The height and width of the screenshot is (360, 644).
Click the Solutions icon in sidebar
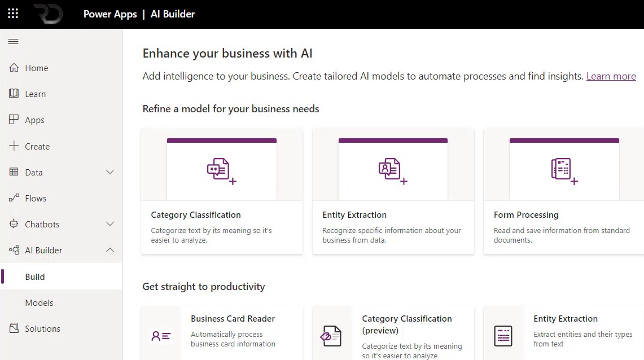[x=14, y=328]
